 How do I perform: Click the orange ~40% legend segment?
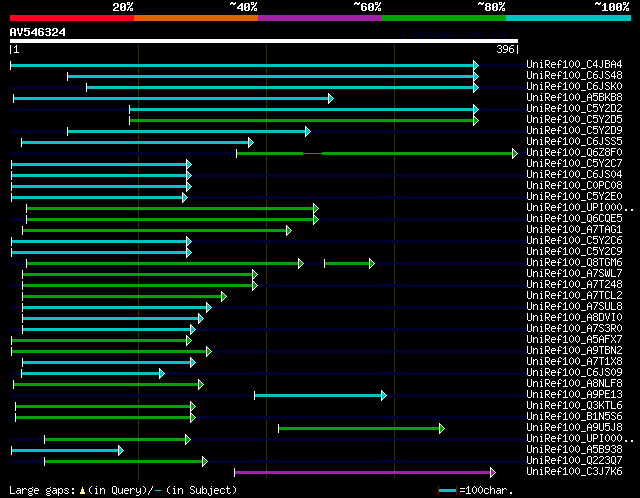click(x=196, y=18)
